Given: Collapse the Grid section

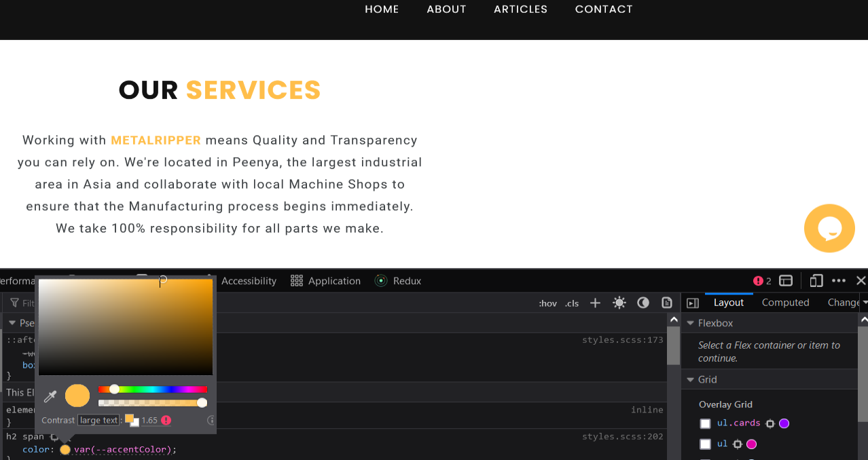Looking at the screenshot, I should pos(691,379).
